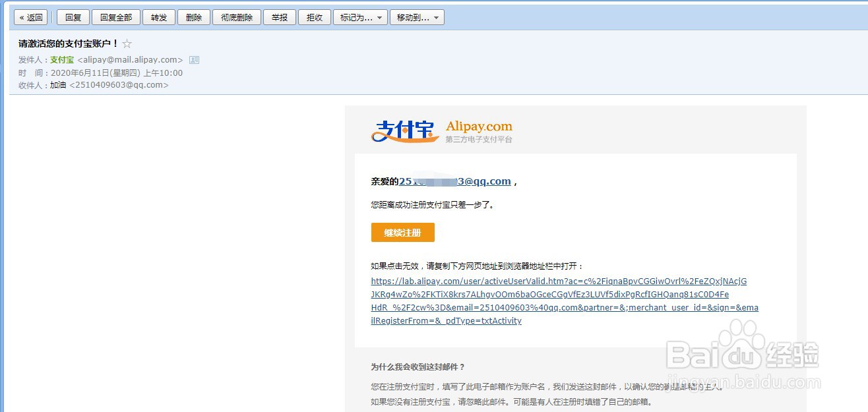Reject the sender with 拒收 button
This screenshot has height=412, width=868.
click(x=315, y=18)
